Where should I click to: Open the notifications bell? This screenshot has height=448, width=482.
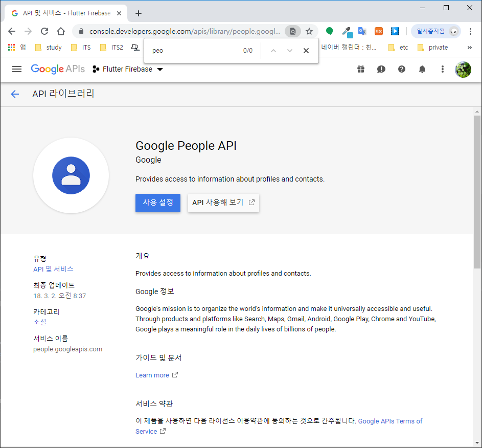pyautogui.click(x=422, y=69)
